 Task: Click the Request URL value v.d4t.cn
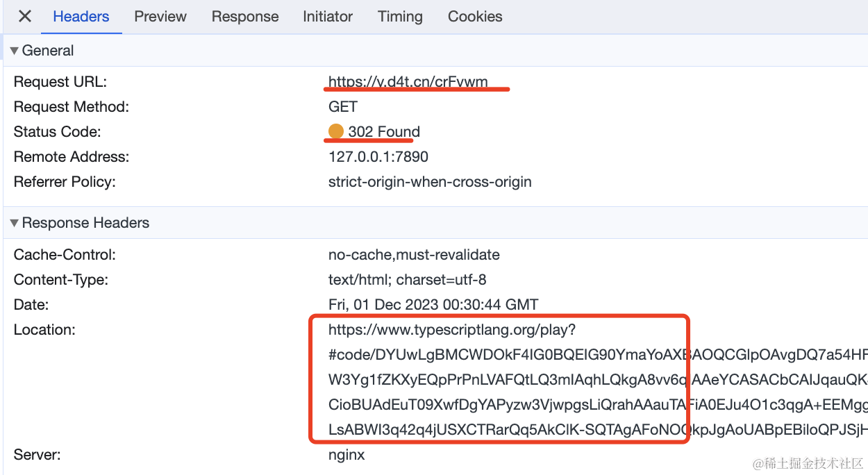(x=408, y=82)
